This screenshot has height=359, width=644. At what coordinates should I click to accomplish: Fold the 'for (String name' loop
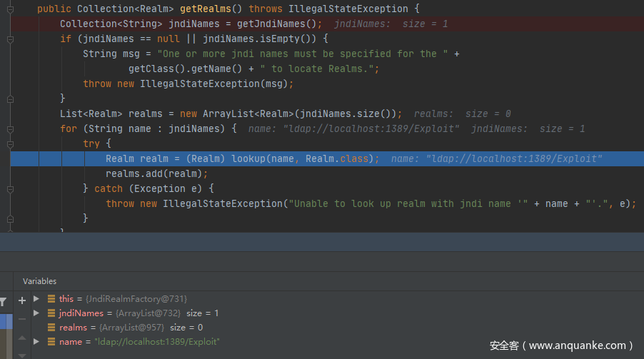coord(10,128)
